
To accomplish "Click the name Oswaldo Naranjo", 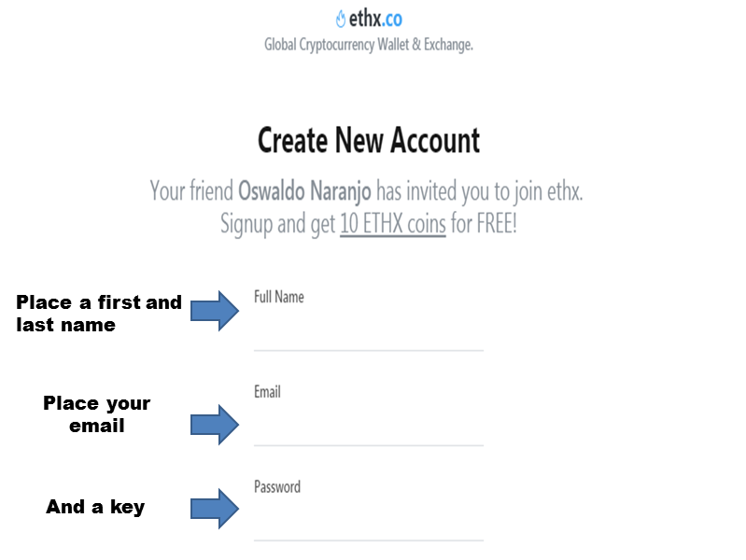I will point(304,190).
